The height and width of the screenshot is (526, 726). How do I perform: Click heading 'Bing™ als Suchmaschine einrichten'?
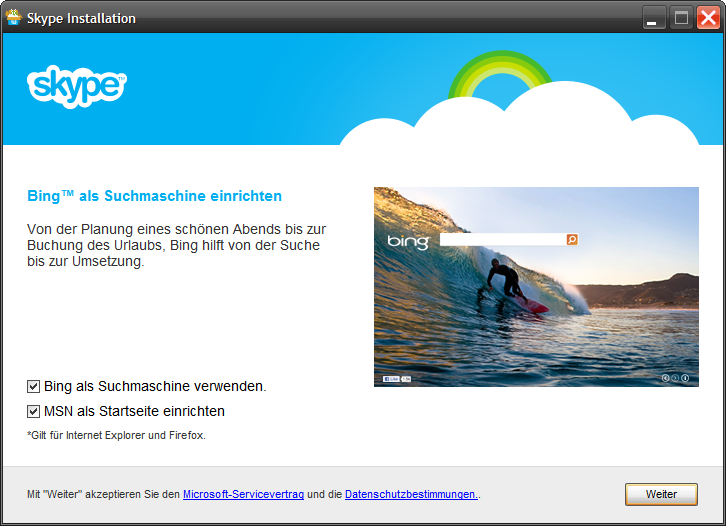click(x=155, y=196)
